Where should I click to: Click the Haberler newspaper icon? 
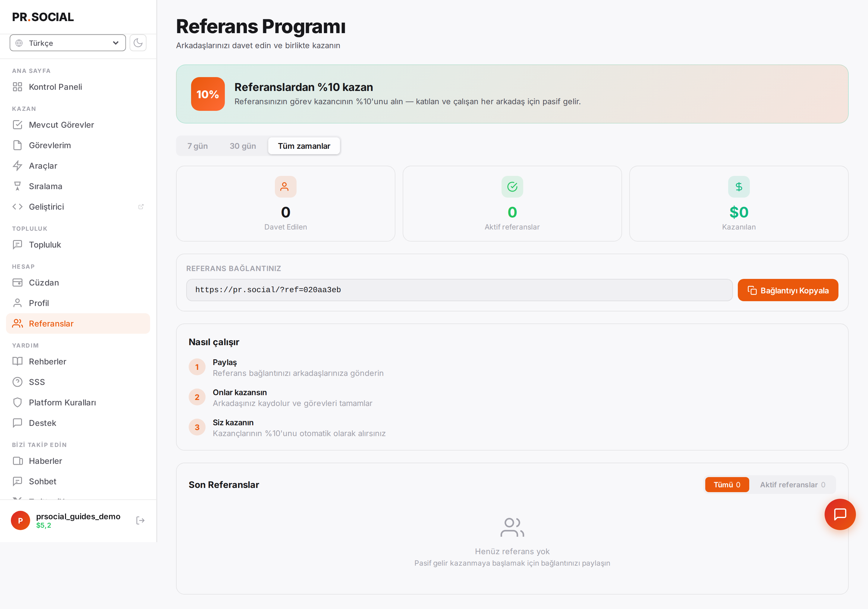[17, 461]
